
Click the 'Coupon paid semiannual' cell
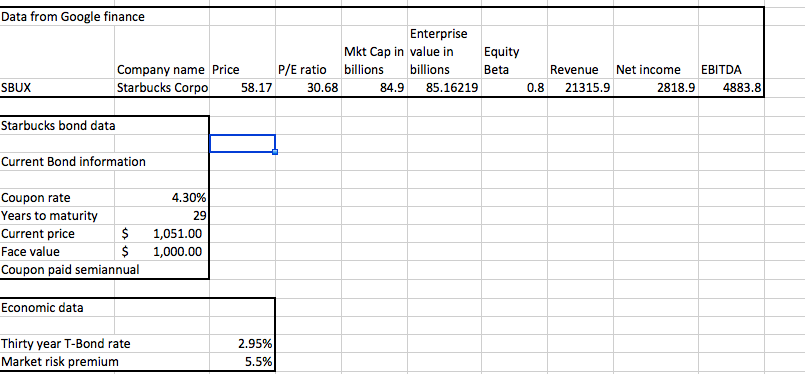pyautogui.click(x=70, y=269)
